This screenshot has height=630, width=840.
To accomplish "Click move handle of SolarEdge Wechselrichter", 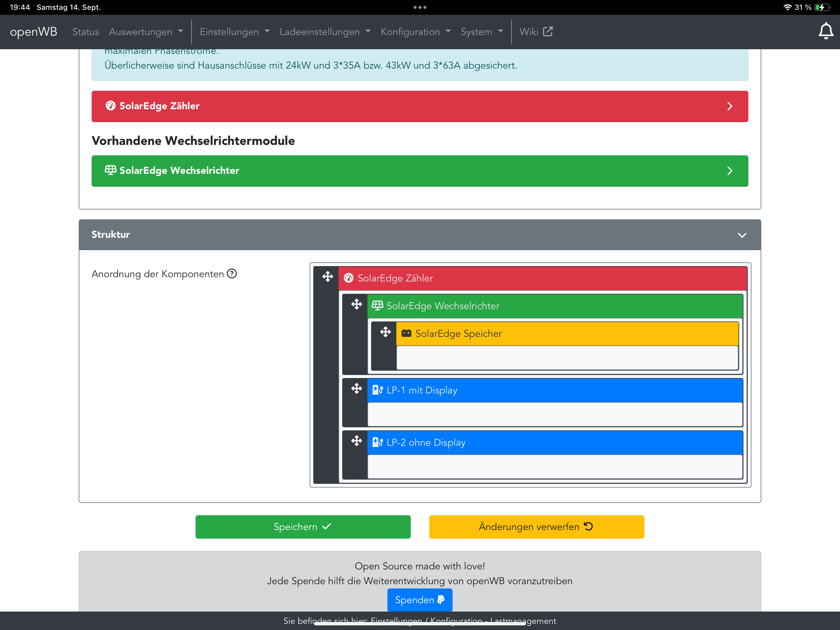I will click(356, 304).
